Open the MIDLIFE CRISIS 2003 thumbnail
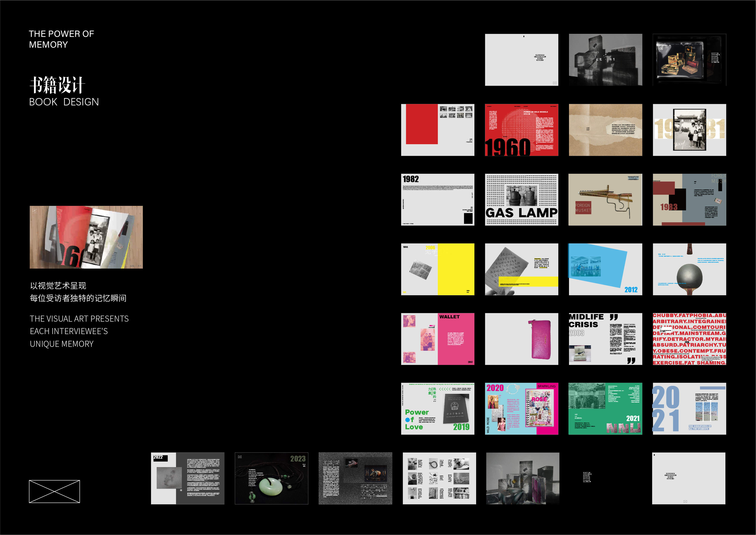The height and width of the screenshot is (535, 756). click(605, 339)
